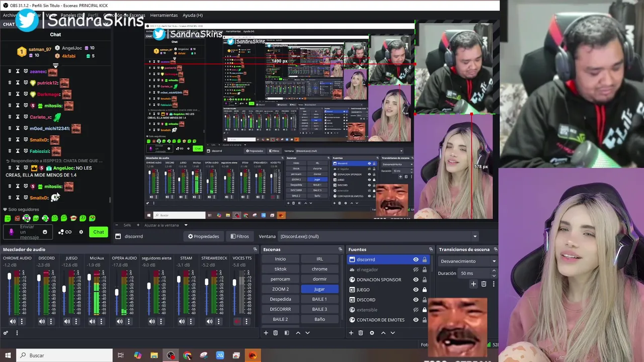Open the Herramientas menu
Image resolution: width=644 pixels, height=362 pixels.
tap(164, 15)
